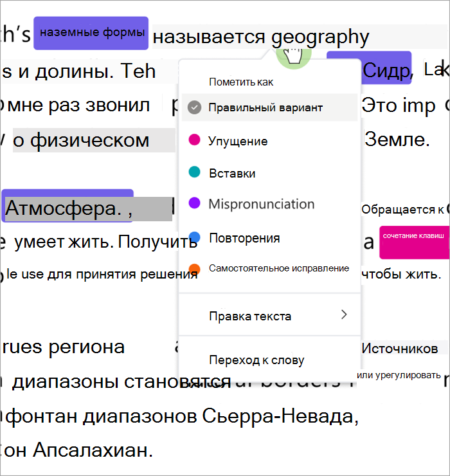Click the word 'фонтан' in the passage
The height and width of the screenshot is (476, 450).
(x=41, y=416)
